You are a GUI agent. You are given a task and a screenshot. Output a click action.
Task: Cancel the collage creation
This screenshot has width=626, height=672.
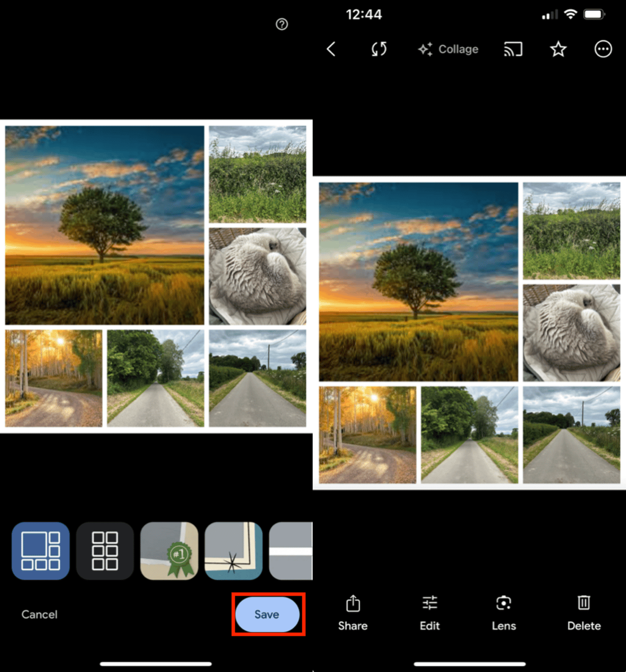click(x=40, y=614)
